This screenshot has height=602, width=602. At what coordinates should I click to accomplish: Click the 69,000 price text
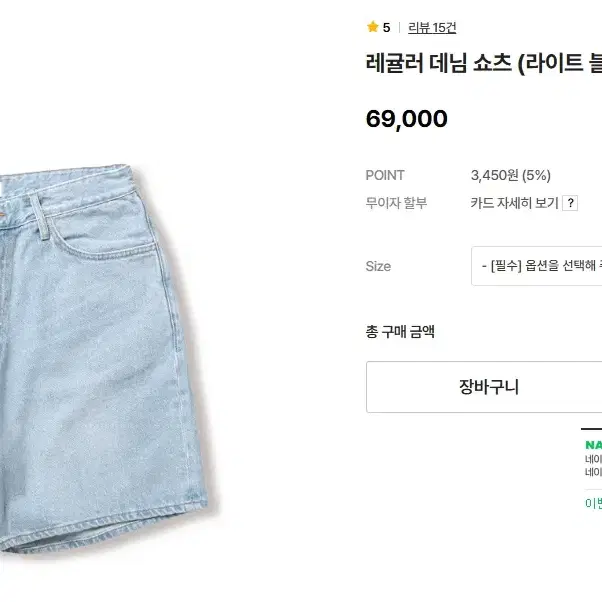tap(407, 119)
